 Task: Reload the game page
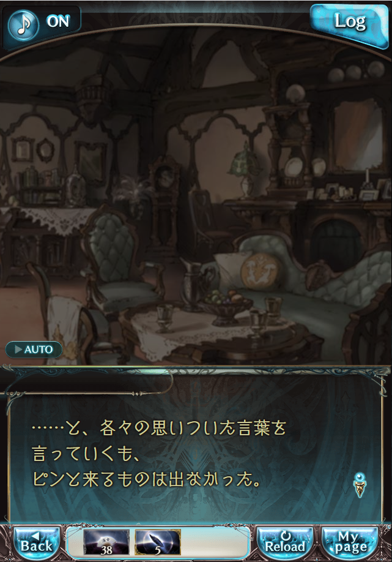(x=285, y=544)
